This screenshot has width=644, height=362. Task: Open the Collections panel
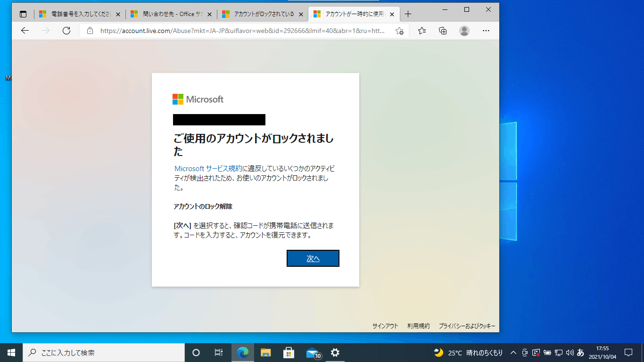point(442,31)
